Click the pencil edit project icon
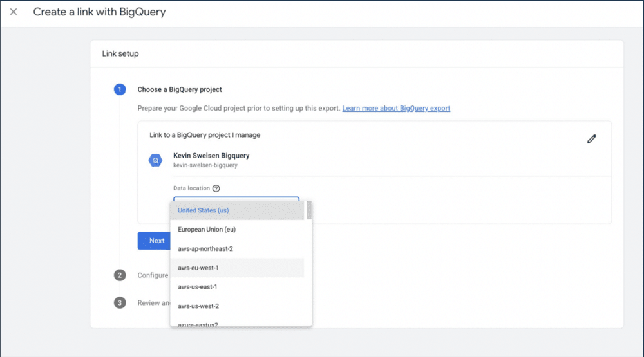 591,139
